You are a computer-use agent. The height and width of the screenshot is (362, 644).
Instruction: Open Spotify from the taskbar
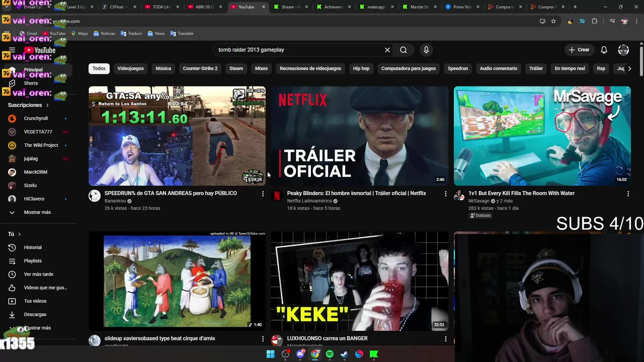click(330, 354)
